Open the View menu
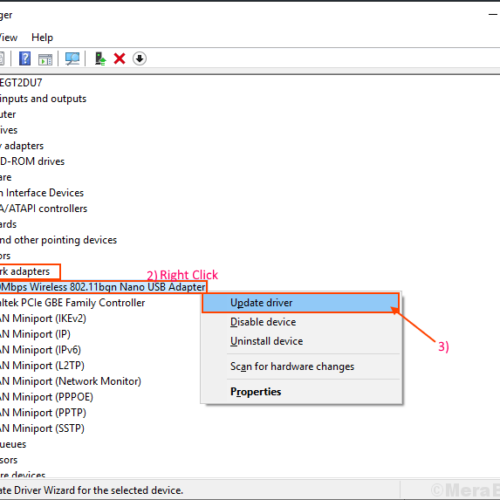This screenshot has width=500, height=500. 8,37
